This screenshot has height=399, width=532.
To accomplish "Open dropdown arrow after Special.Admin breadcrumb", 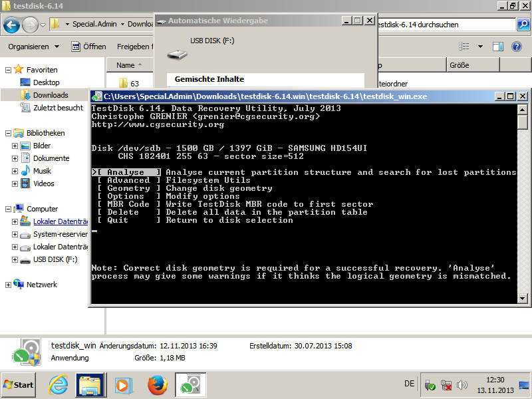I will coord(122,25).
